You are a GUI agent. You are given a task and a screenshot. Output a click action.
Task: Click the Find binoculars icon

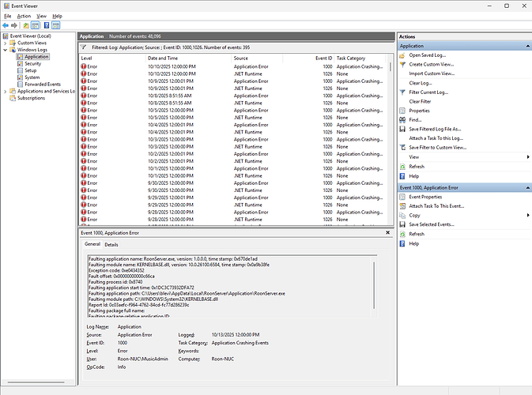click(402, 119)
